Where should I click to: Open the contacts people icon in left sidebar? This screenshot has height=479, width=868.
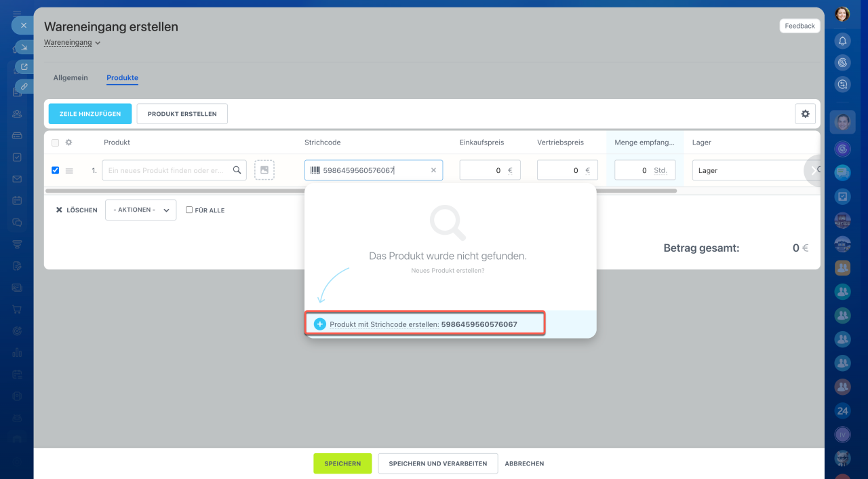tap(17, 113)
